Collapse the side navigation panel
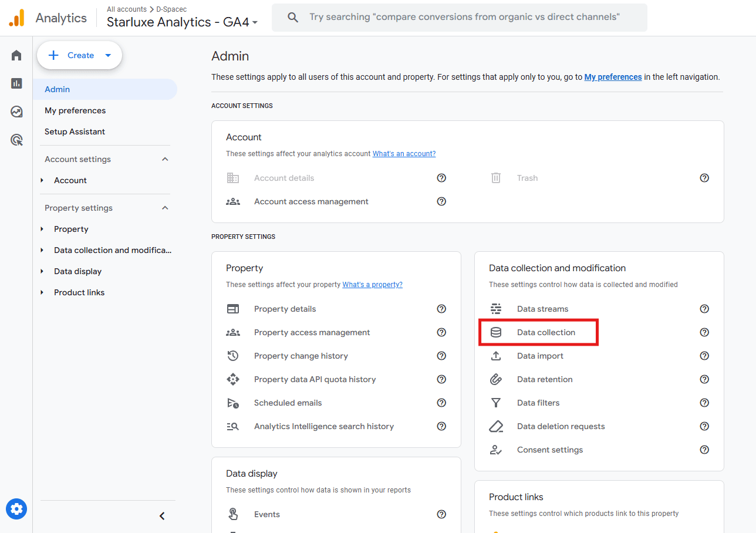This screenshot has height=533, width=756. (x=162, y=516)
